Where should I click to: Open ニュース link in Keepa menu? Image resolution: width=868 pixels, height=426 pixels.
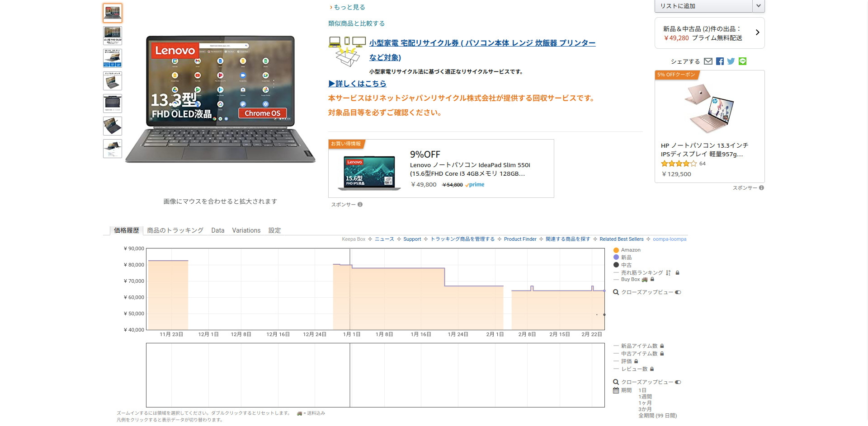pos(384,239)
